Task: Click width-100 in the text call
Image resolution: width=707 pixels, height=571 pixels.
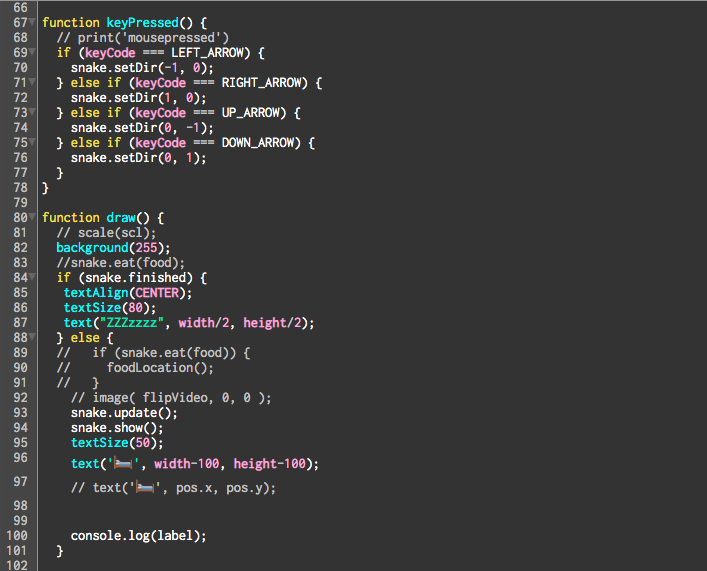Action: tap(187, 464)
